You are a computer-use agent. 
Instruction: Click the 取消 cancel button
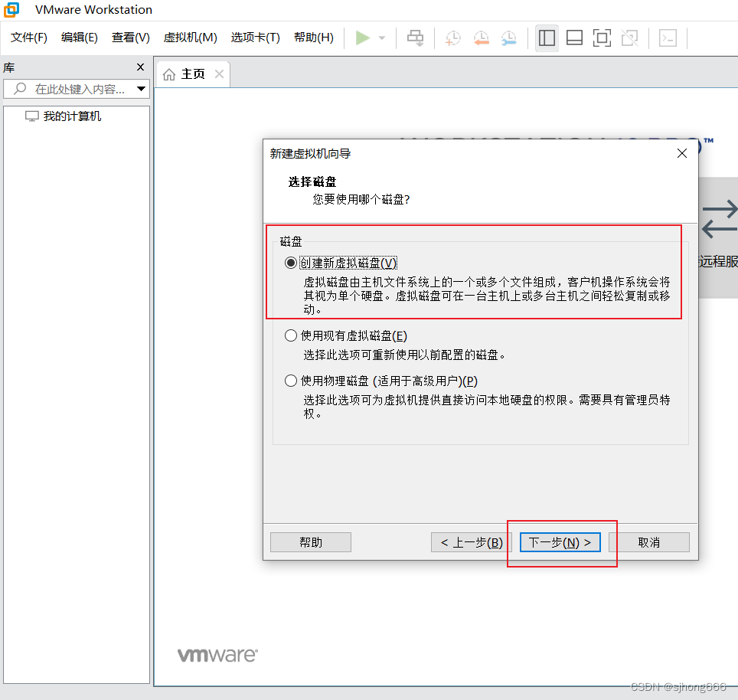pos(649,542)
